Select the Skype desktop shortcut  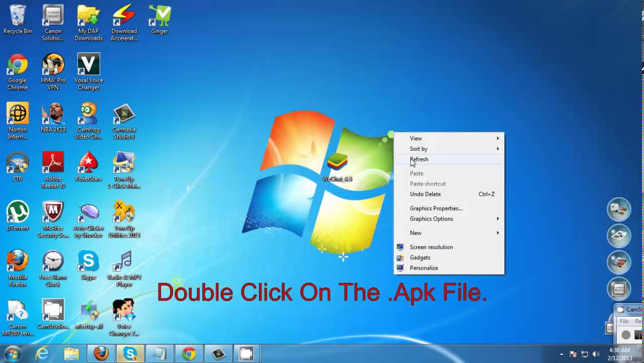88,266
